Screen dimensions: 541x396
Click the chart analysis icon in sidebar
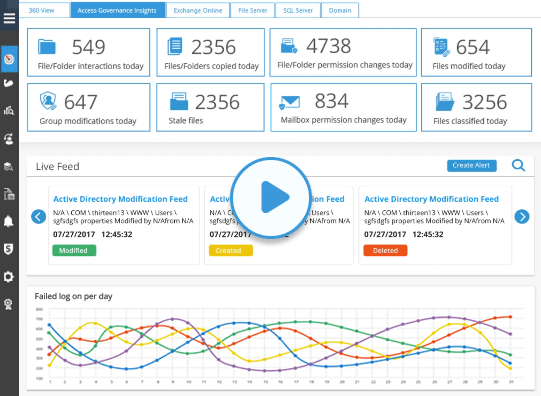click(9, 111)
